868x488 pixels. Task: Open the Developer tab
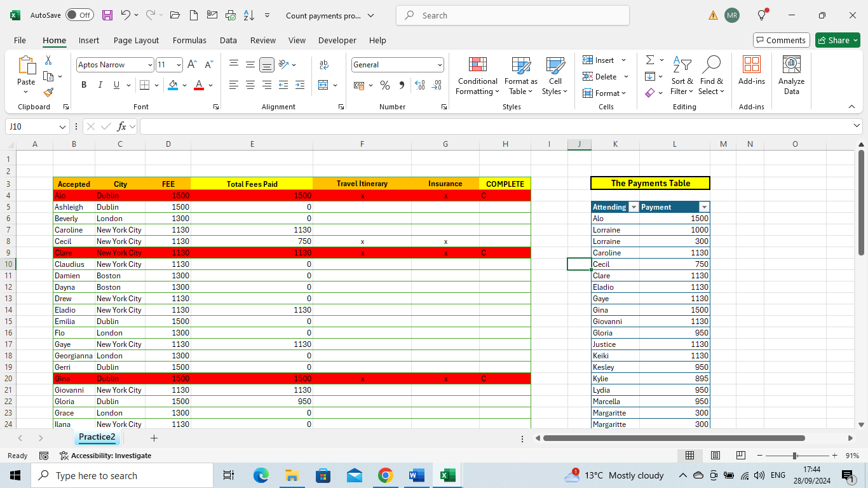pos(337,40)
